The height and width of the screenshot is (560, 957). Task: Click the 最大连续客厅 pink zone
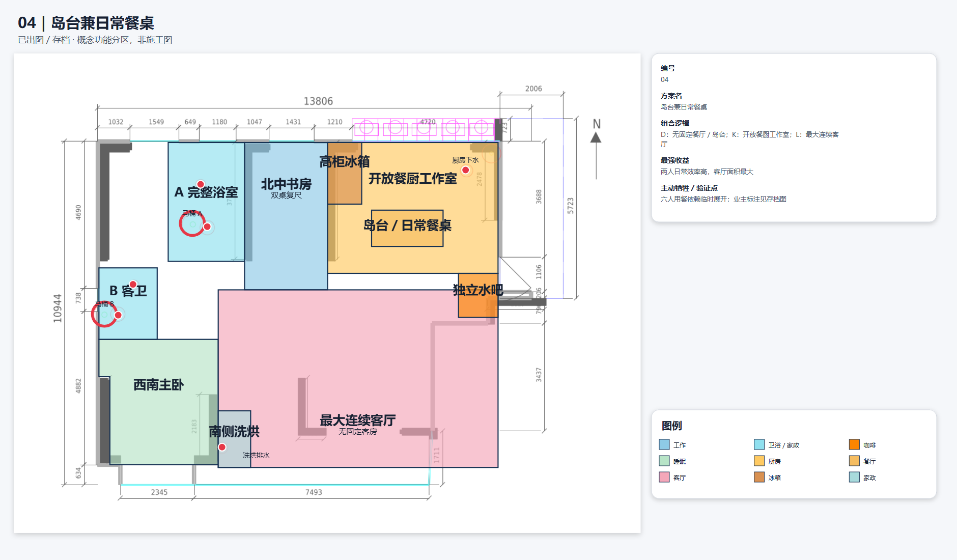tap(358, 379)
